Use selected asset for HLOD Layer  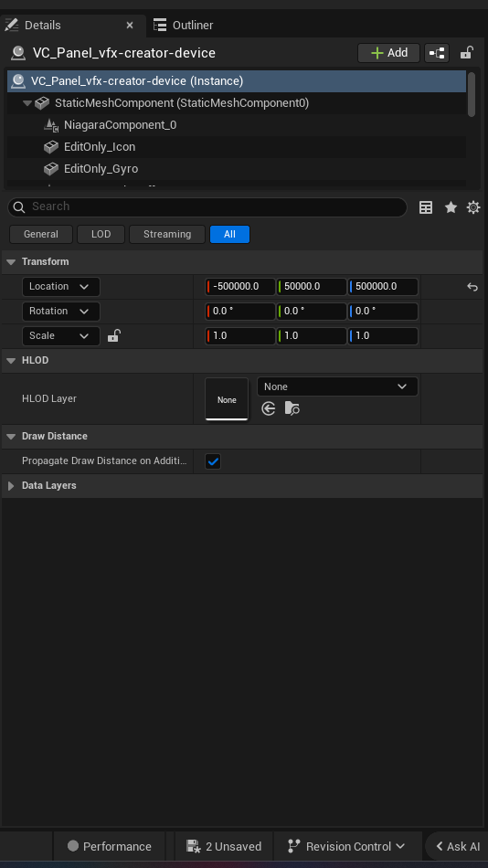[x=269, y=409]
